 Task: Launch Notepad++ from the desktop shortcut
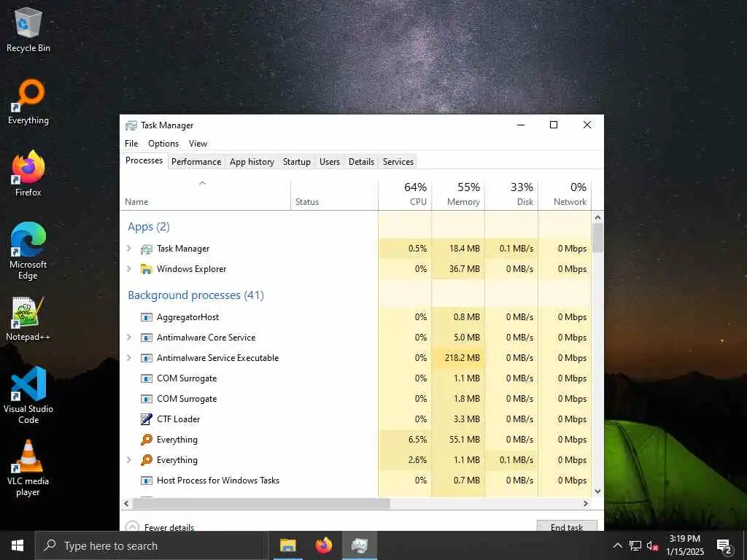(x=28, y=319)
